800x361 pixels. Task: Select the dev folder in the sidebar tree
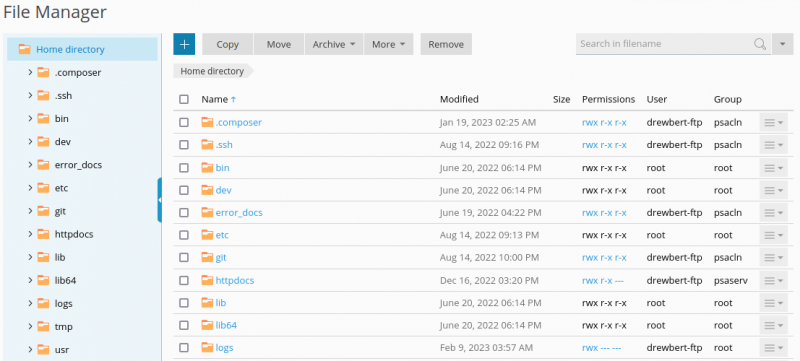[62, 142]
